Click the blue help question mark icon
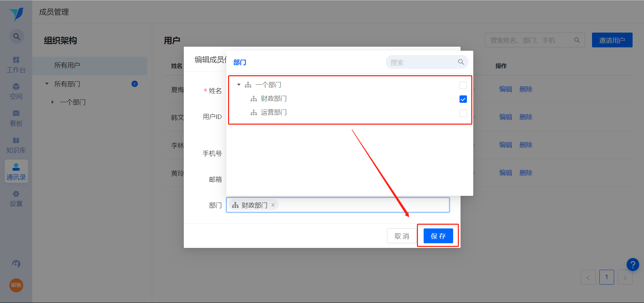The image size is (644, 303). click(x=633, y=264)
